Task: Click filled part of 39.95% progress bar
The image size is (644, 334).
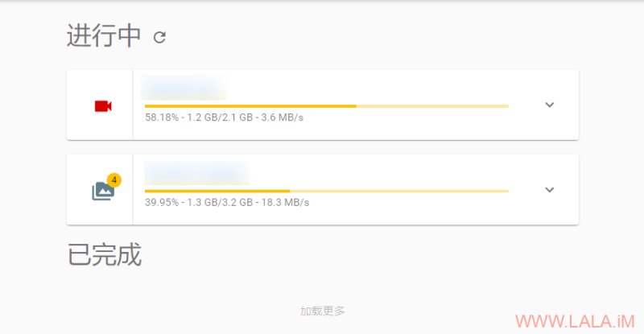Action: pyautogui.click(x=217, y=191)
